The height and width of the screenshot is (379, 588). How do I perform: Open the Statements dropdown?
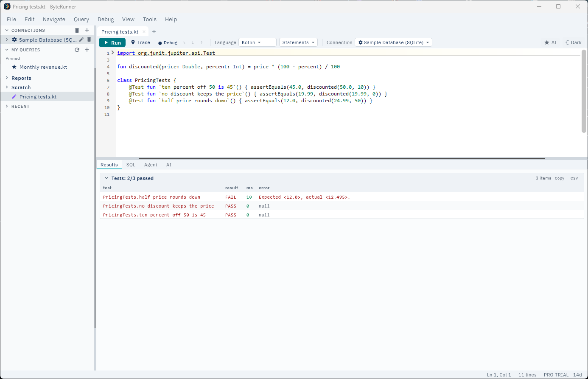[x=298, y=42]
